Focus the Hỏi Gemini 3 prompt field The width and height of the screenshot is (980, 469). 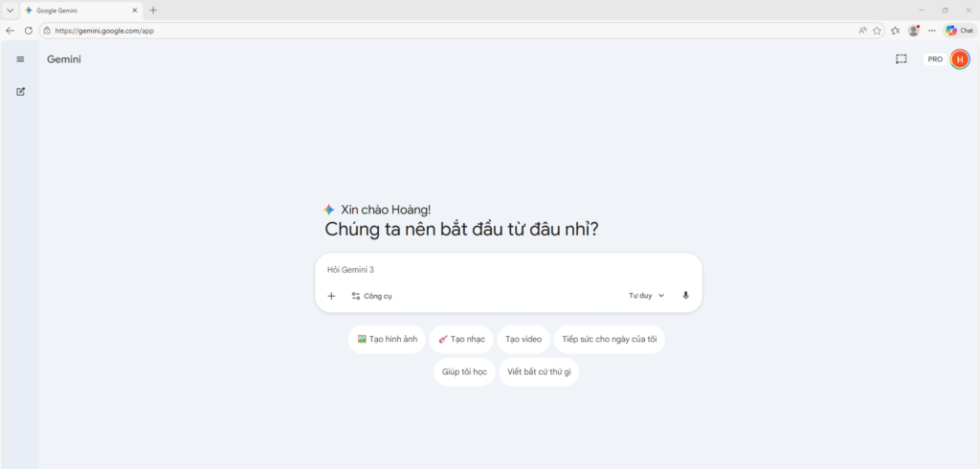point(507,270)
